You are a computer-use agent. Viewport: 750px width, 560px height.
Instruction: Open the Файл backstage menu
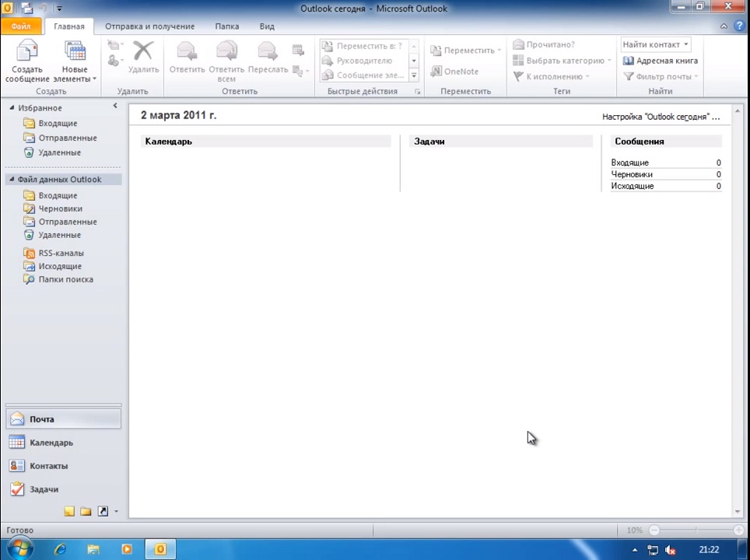point(21,26)
